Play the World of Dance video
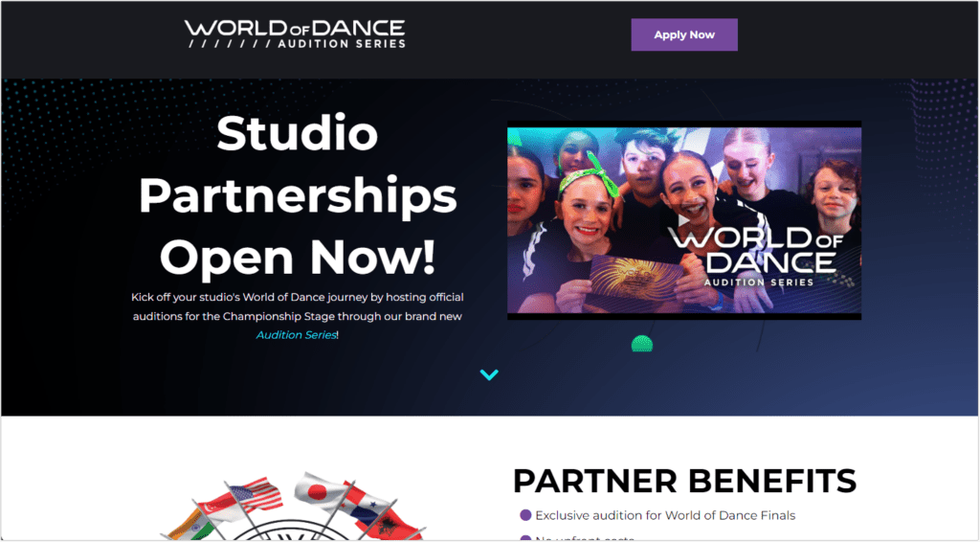Image resolution: width=980 pixels, height=542 pixels. pyautogui.click(x=683, y=220)
